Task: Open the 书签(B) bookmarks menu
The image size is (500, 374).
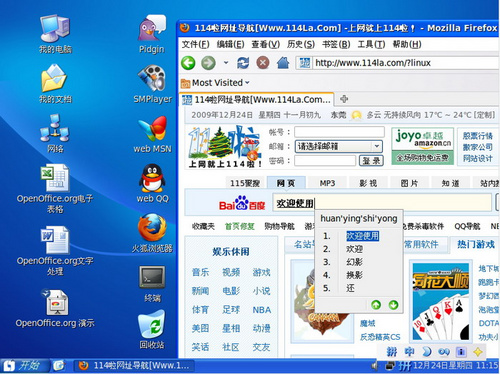Action: 336,44
